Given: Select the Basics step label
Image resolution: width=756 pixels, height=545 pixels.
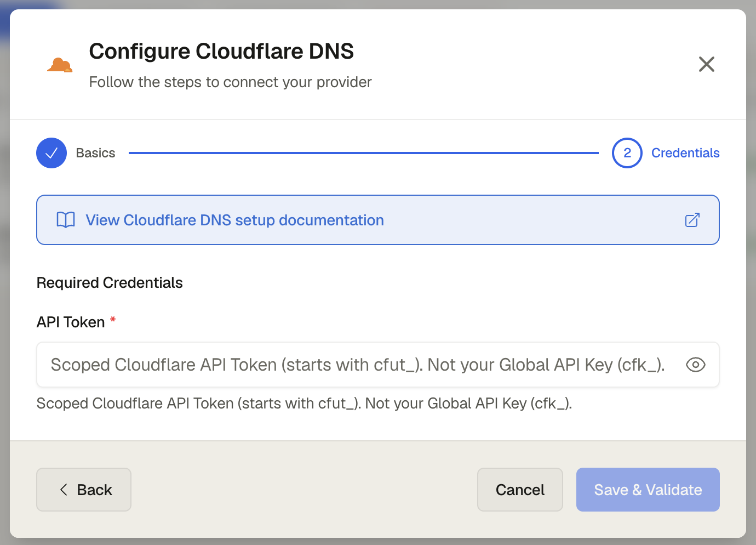Looking at the screenshot, I should click(x=96, y=153).
